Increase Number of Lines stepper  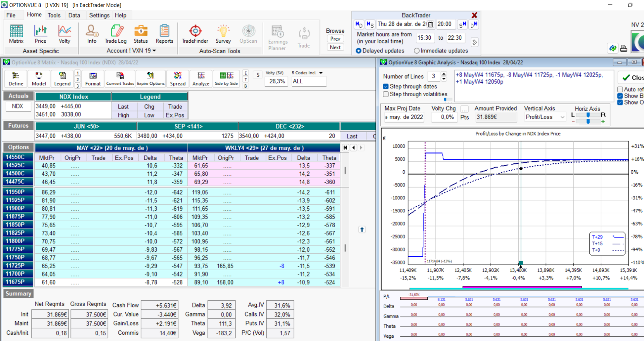(444, 74)
